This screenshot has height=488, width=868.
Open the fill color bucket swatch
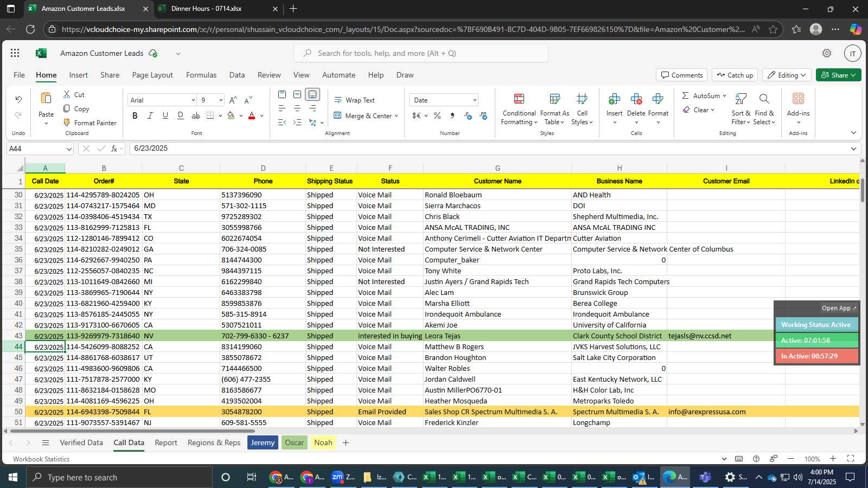tap(231, 115)
